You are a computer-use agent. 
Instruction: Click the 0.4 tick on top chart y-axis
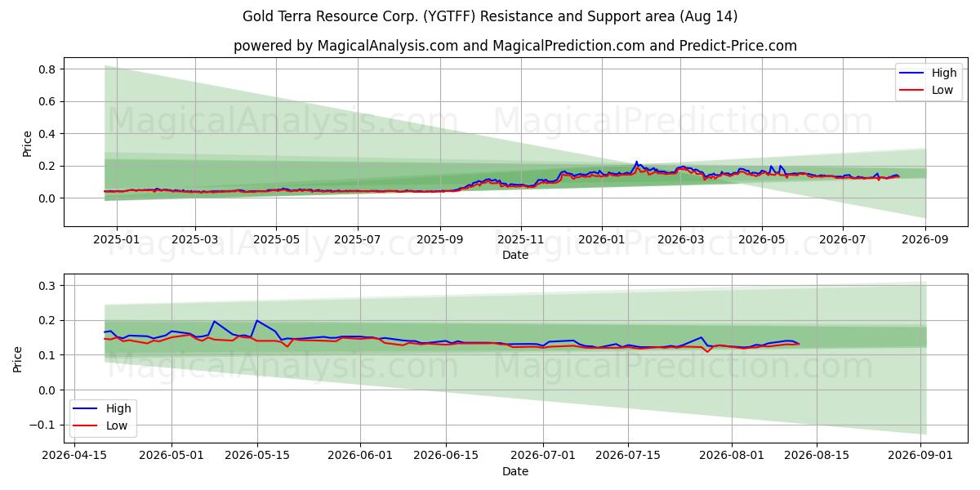click(x=47, y=134)
